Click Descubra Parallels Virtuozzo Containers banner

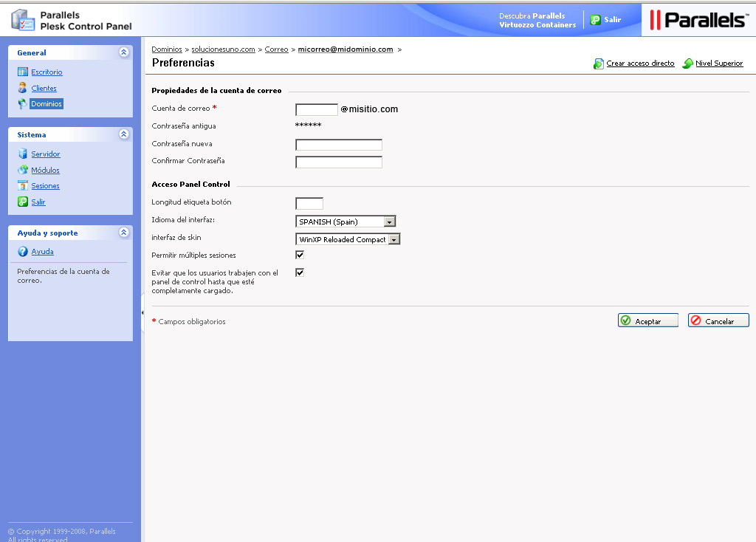pyautogui.click(x=537, y=20)
